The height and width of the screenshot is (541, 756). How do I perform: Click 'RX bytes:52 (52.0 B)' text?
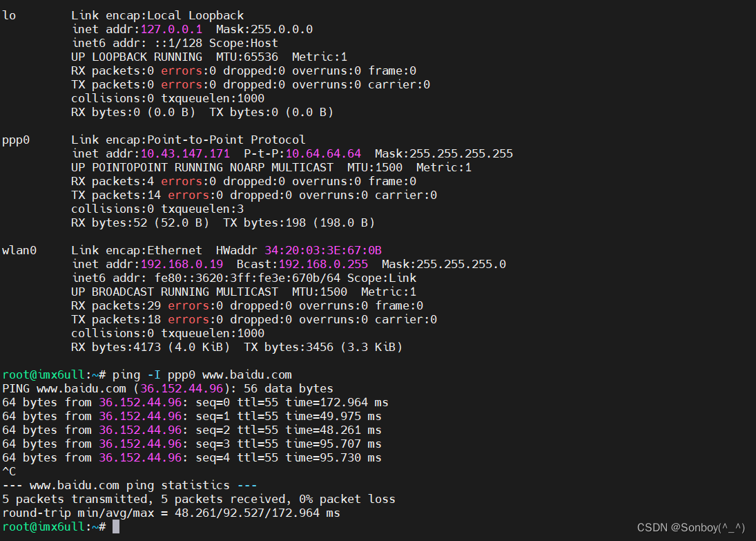point(140,223)
